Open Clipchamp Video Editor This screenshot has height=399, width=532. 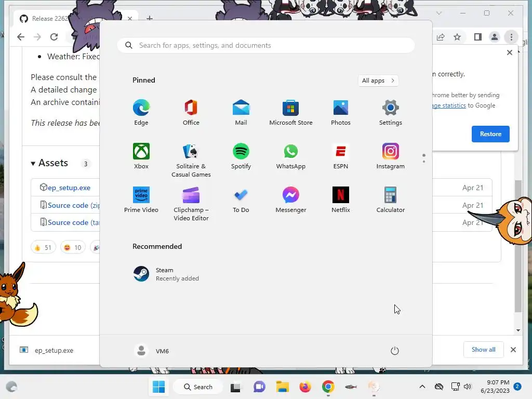point(191,204)
